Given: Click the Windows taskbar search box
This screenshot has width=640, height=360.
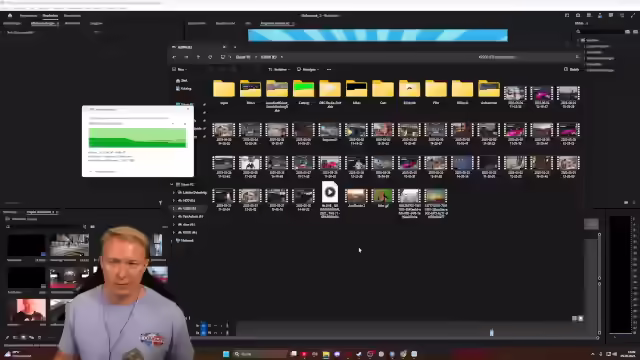Looking at the screenshot, I should tap(260, 354).
